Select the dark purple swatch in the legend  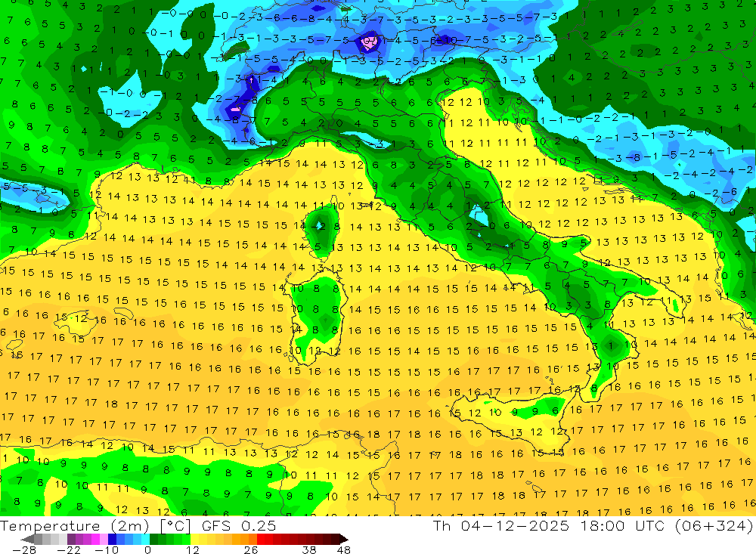click(x=71, y=539)
